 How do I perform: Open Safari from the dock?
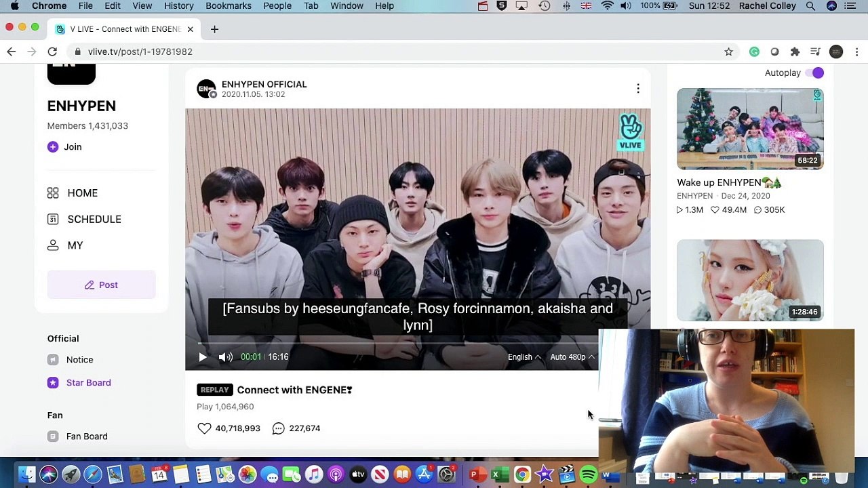tap(93, 474)
